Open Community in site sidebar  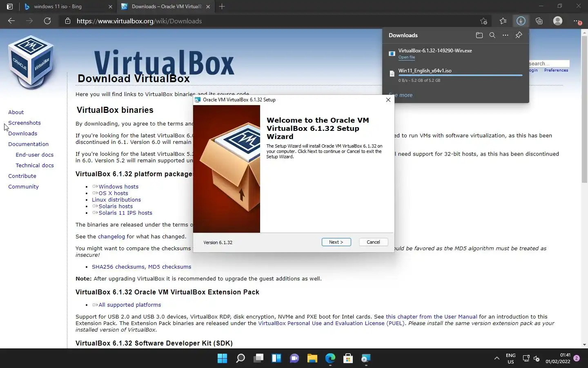click(x=23, y=186)
